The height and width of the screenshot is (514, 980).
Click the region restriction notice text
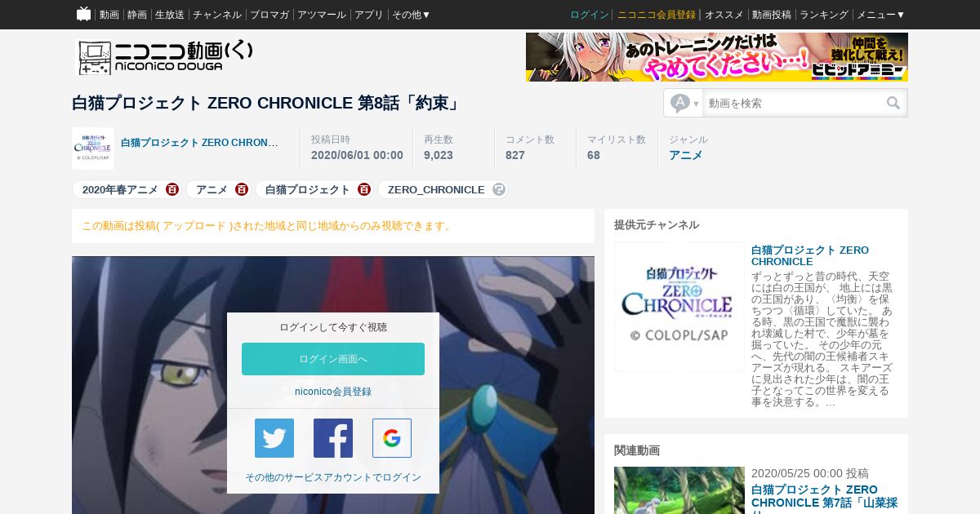(268, 226)
